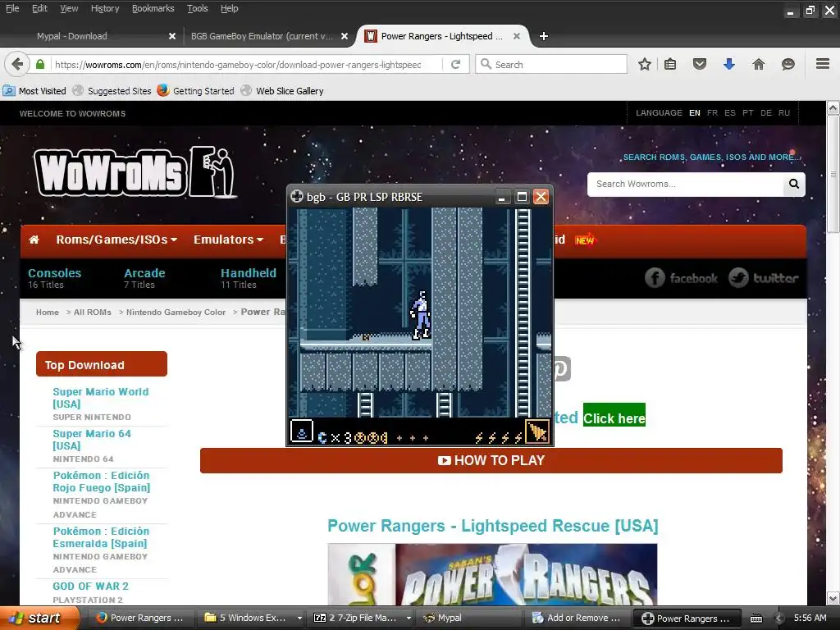Click the WoWroMs logo
Screen dimensions: 840x630
[x=135, y=172]
